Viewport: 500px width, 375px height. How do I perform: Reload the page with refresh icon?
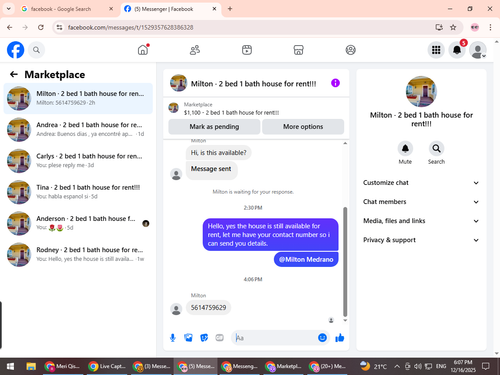pos(41,27)
